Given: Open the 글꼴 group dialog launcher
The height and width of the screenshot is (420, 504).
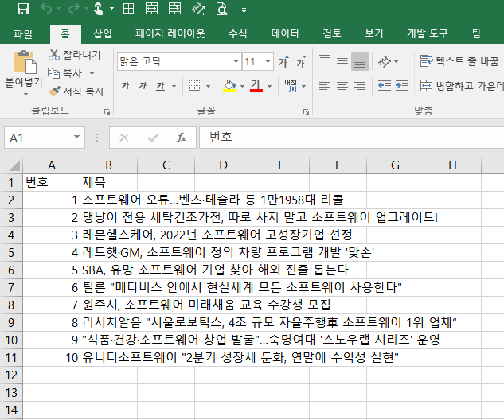Looking at the screenshot, I should click(x=306, y=111).
